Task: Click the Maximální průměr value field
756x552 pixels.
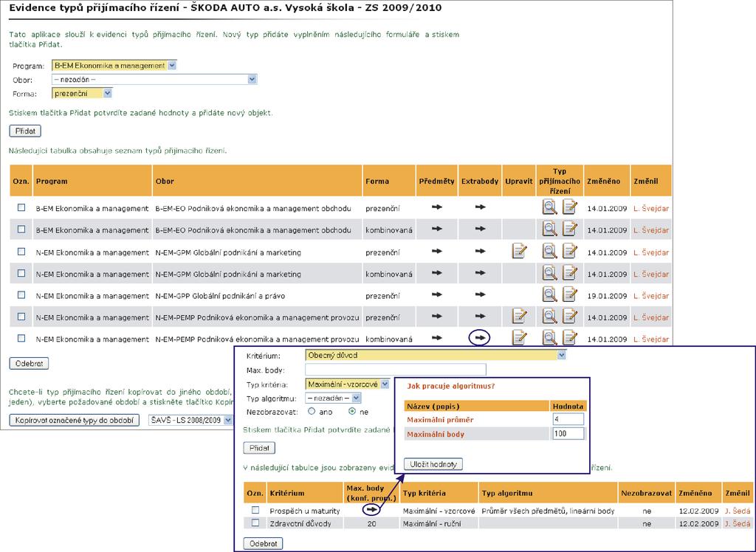Action: pyautogui.click(x=568, y=419)
